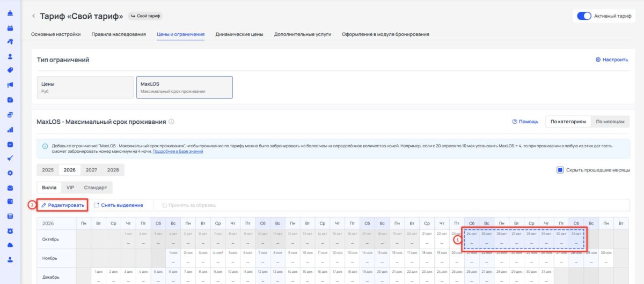
Task: Click the cloud sidebar icon
Action: click(10, 245)
